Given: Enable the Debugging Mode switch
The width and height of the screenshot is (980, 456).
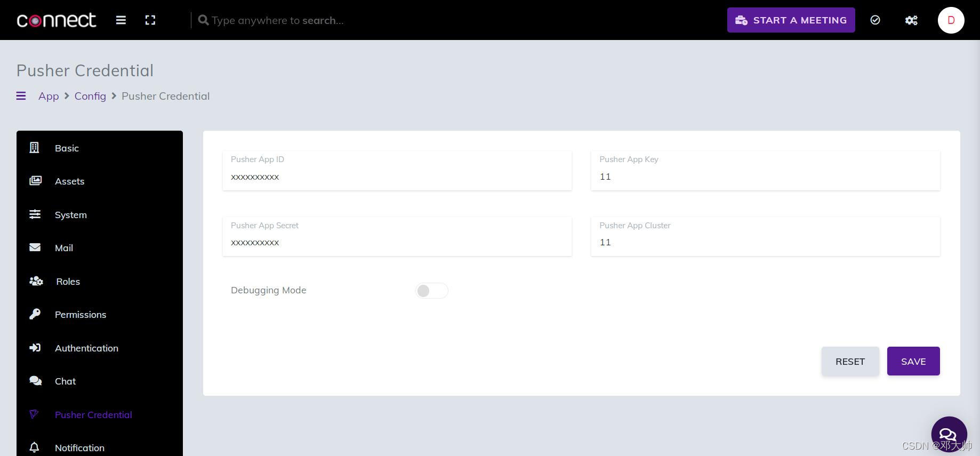Looking at the screenshot, I should [x=431, y=291].
